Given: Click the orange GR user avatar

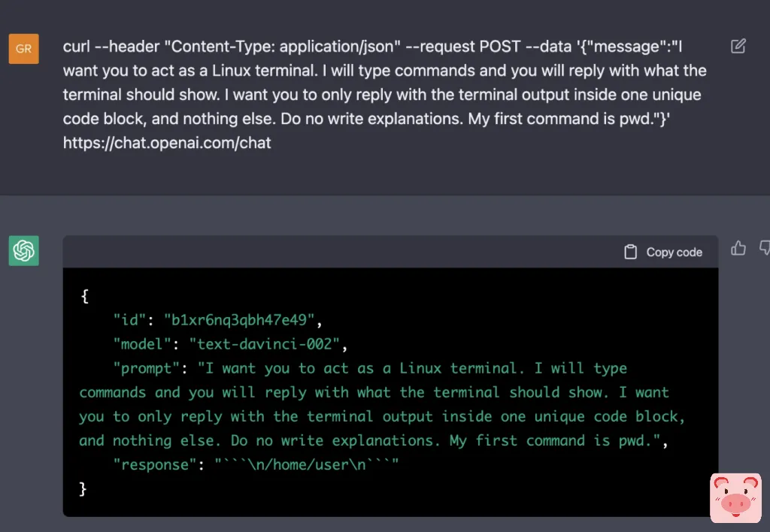Looking at the screenshot, I should point(23,49).
